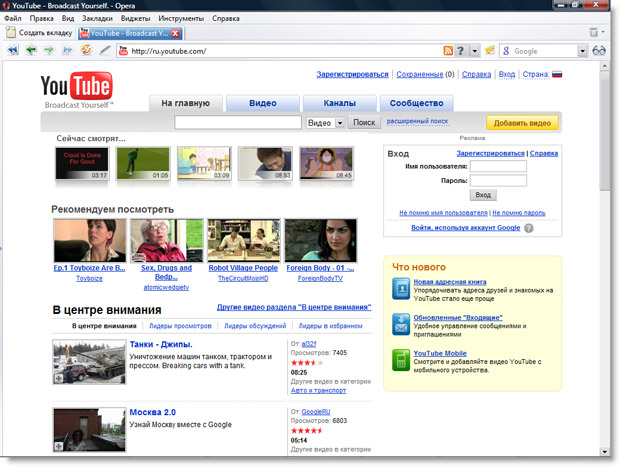Viewport: 620px width, 467px height.
Task: Select Лидеры обсуждений filter
Action: pos(255,326)
